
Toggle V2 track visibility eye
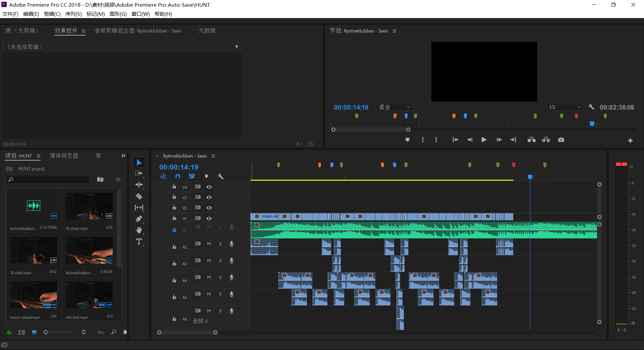[209, 208]
